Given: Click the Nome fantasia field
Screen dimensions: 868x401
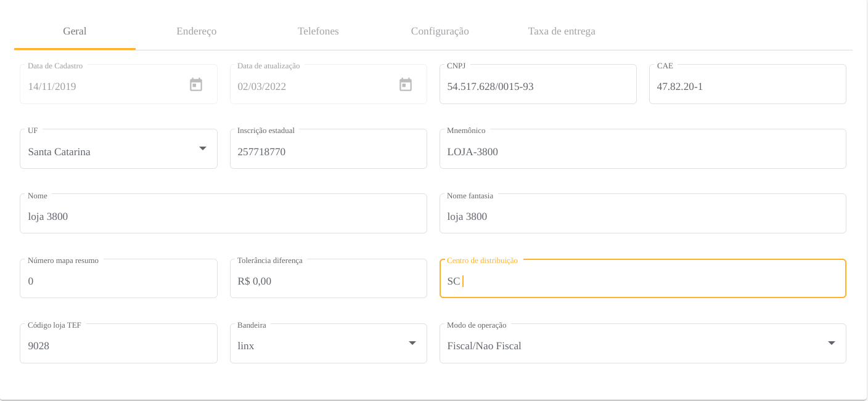Looking at the screenshot, I should click(x=642, y=216).
